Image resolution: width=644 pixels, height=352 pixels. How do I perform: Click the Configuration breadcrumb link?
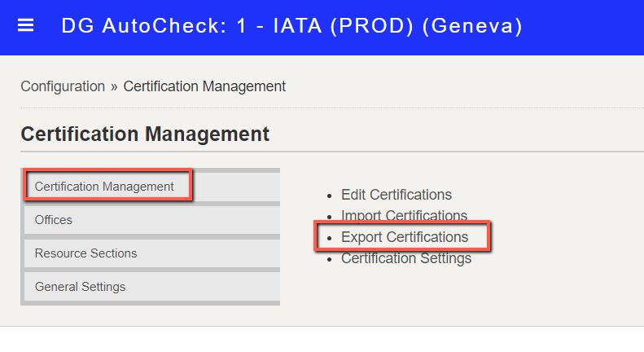[x=63, y=86]
